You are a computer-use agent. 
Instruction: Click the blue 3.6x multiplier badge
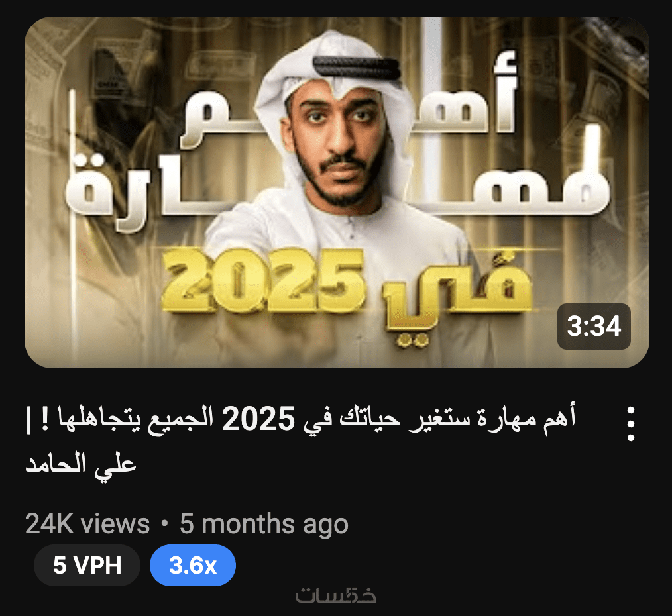coord(192,565)
